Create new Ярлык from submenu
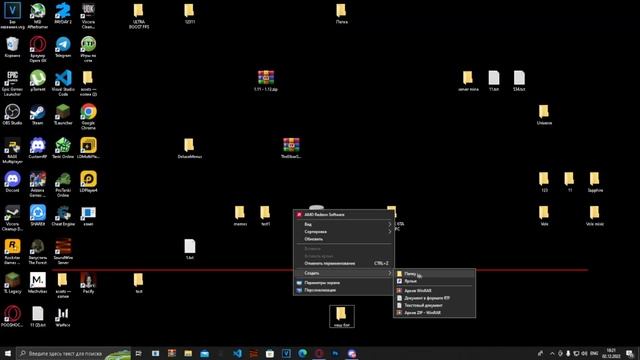Screen dimensions: 640x360 point(435,281)
